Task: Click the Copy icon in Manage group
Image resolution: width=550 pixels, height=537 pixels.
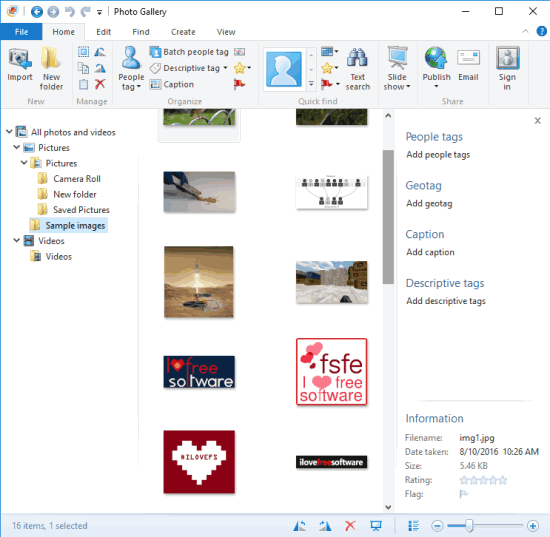Action: pyautogui.click(x=83, y=68)
